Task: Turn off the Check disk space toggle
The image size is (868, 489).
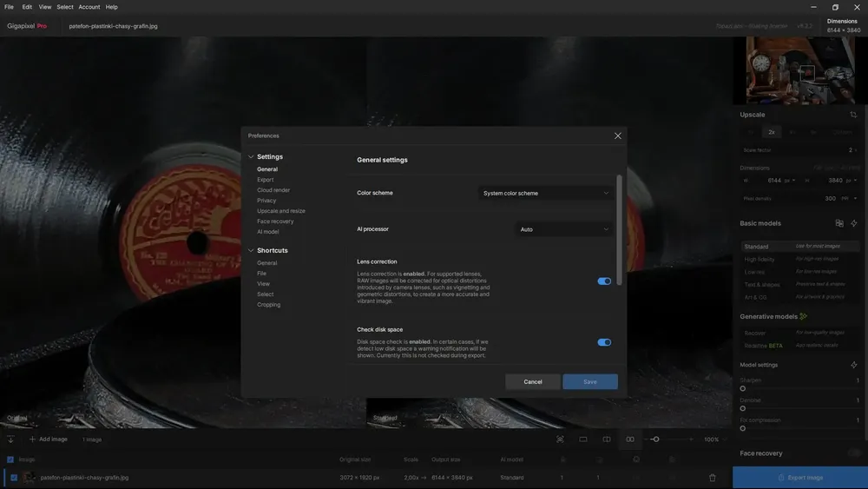Action: (x=604, y=342)
